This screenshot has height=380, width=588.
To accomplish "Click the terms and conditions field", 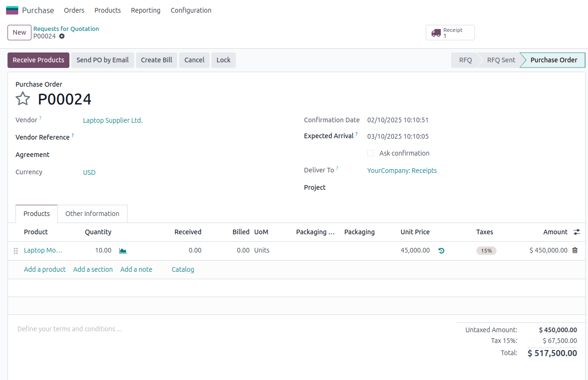I will (x=69, y=328).
